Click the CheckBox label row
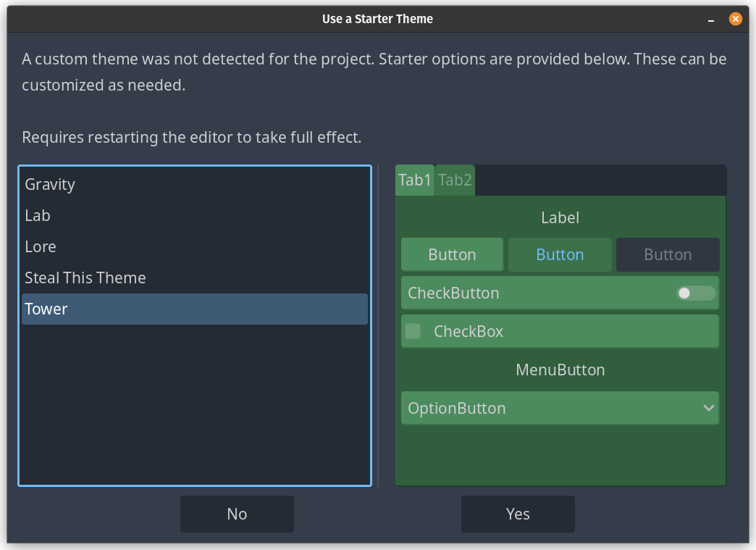This screenshot has width=756, height=550. [x=469, y=332]
